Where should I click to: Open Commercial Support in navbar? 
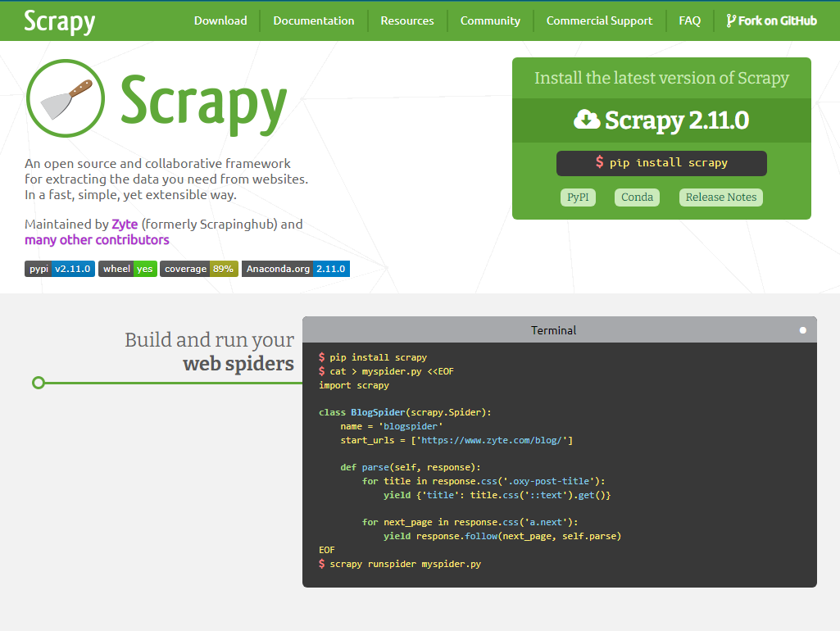(x=599, y=20)
